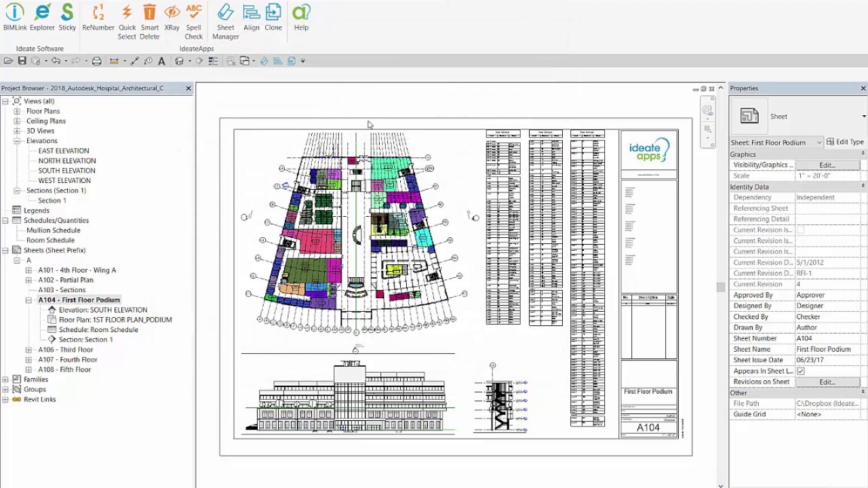
Task: Select A107 - Fourth Floor sheet
Action: point(68,360)
